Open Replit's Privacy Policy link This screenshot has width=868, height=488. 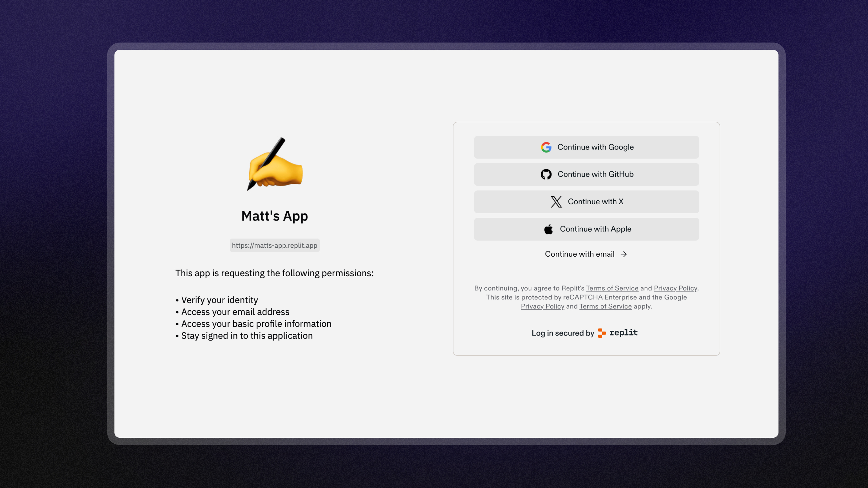[675, 288]
